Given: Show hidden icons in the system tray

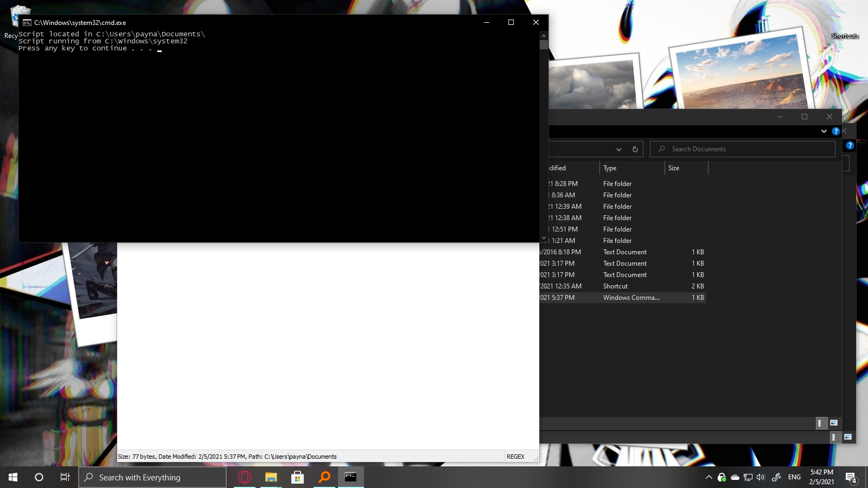Looking at the screenshot, I should pyautogui.click(x=709, y=478).
